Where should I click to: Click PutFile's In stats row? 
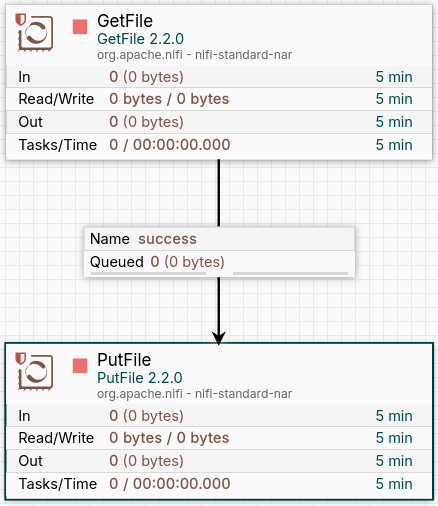point(219,416)
